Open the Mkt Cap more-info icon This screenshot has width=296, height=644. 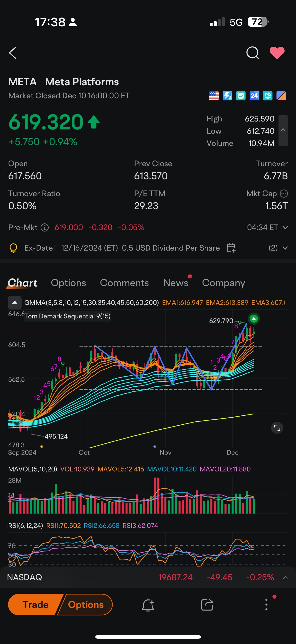284,194
